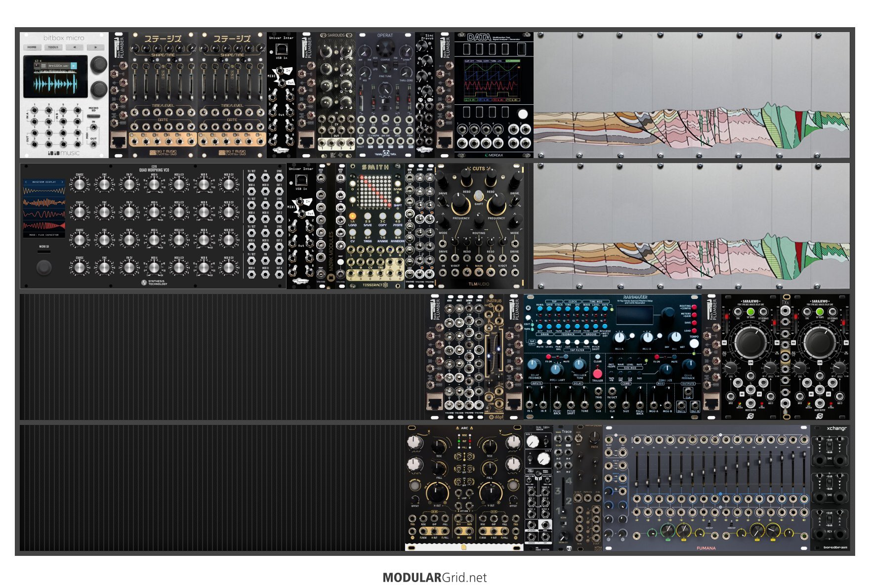Click the lower large knob on bitbox micro

click(x=99, y=89)
